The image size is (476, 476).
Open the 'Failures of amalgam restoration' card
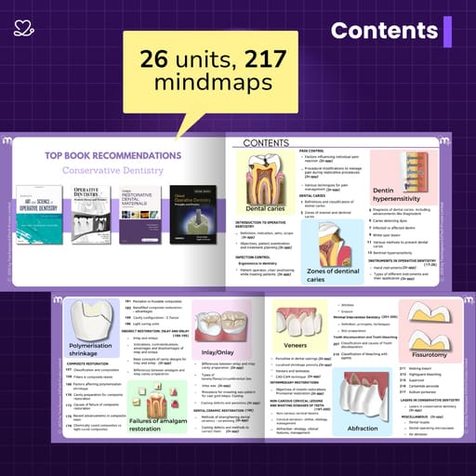[157, 407]
